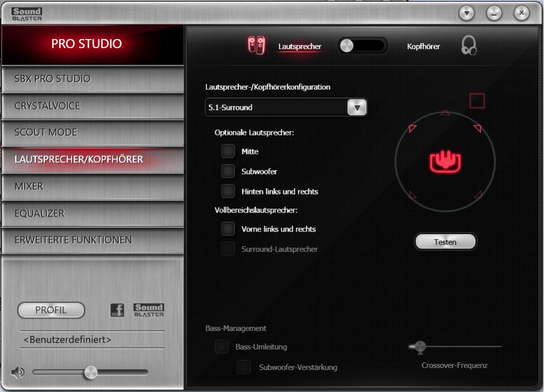Click the rear-right speaker triangle in the diagram

[478, 194]
